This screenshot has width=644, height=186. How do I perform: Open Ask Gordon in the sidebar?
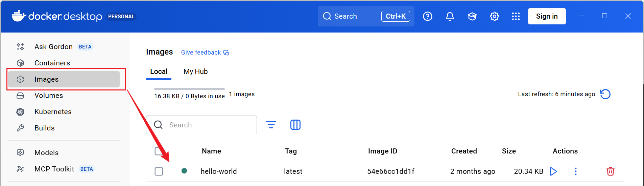coord(53,47)
